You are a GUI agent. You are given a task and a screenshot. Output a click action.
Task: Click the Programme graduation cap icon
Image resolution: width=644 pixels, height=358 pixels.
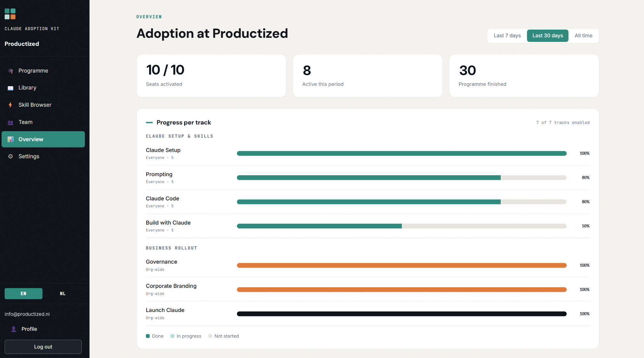point(10,71)
